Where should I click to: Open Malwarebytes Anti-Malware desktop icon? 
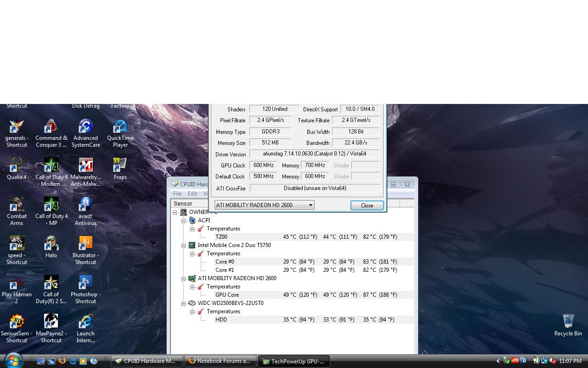click(x=85, y=172)
